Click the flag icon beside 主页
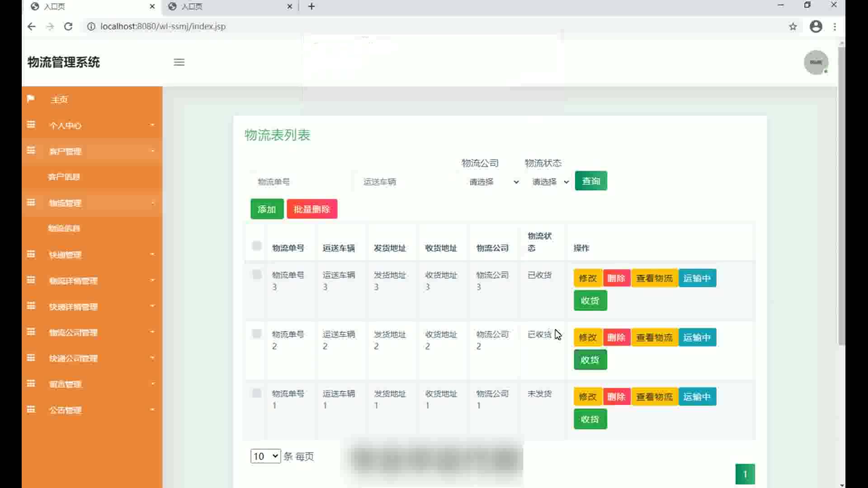Screen dimensions: 868x488 coord(31,99)
